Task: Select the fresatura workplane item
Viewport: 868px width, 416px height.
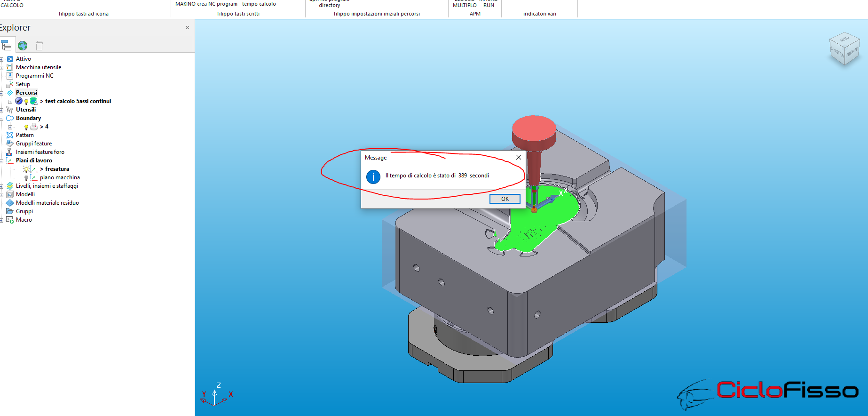Action: [x=57, y=169]
